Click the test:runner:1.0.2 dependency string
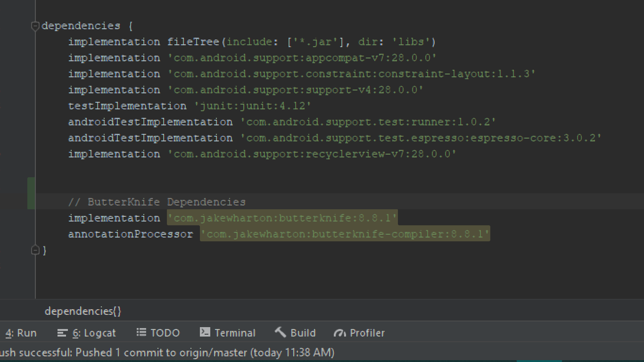 coord(368,122)
